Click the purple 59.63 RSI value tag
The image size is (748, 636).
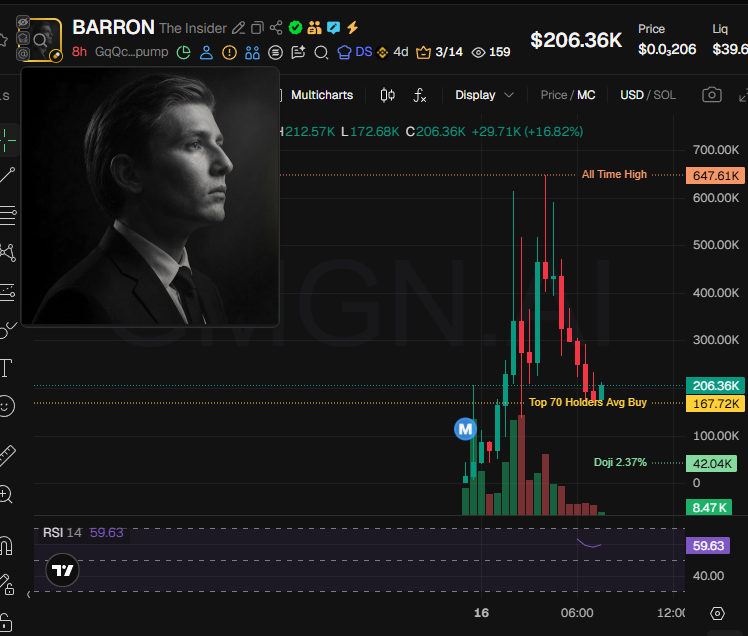coord(708,545)
